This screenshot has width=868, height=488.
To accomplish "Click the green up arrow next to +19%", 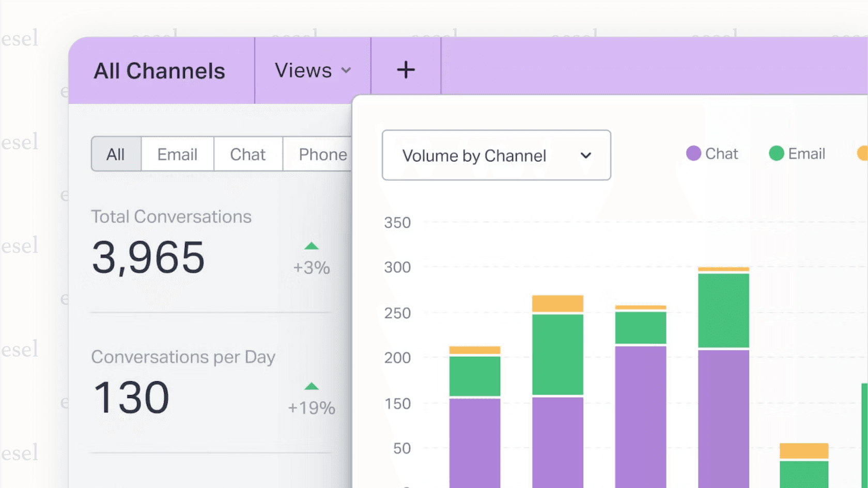I will [x=311, y=386].
